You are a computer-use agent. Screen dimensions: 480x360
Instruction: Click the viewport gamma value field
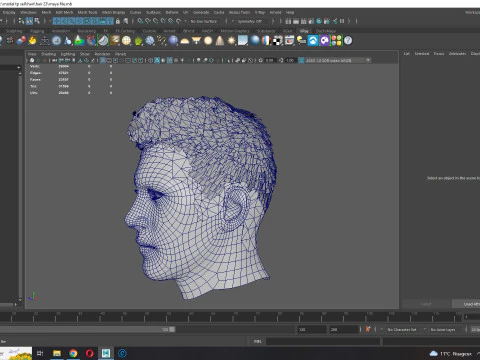[x=290, y=60]
